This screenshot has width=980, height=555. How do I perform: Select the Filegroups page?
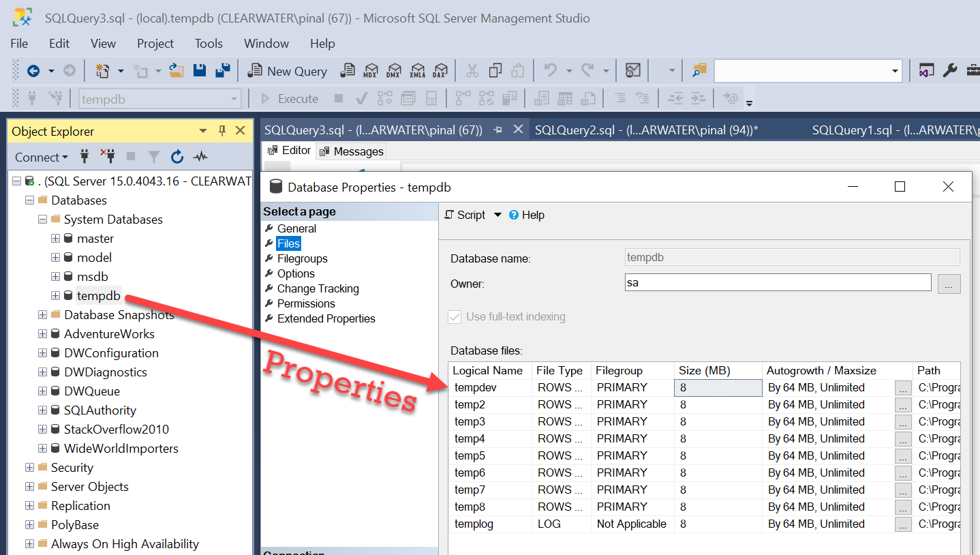pyautogui.click(x=302, y=258)
